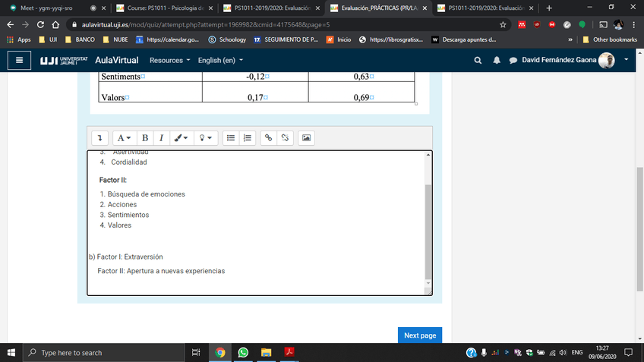The width and height of the screenshot is (644, 362).
Task: Switch to Course PS1011 Psicologia tab
Action: pos(164,8)
